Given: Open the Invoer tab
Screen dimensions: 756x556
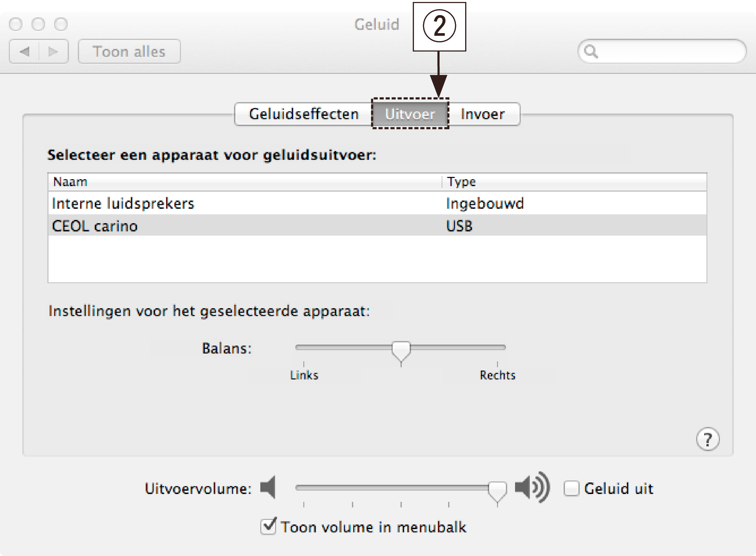Looking at the screenshot, I should pos(483,114).
